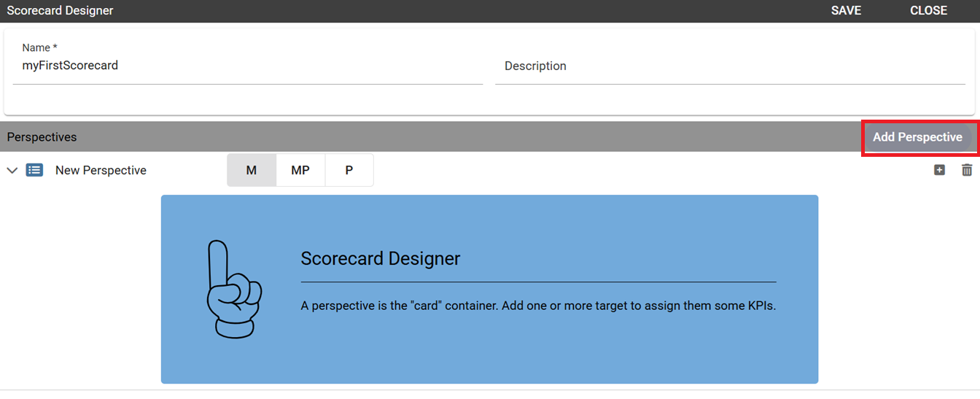Click the Perspectives section header
This screenshot has width=980, height=399.
(42, 137)
